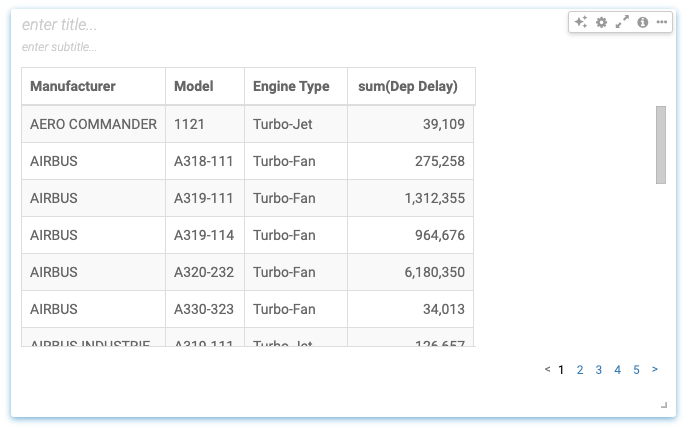This screenshot has width=686, height=430.
Task: Select the model 1121 cell
Action: pyautogui.click(x=205, y=124)
